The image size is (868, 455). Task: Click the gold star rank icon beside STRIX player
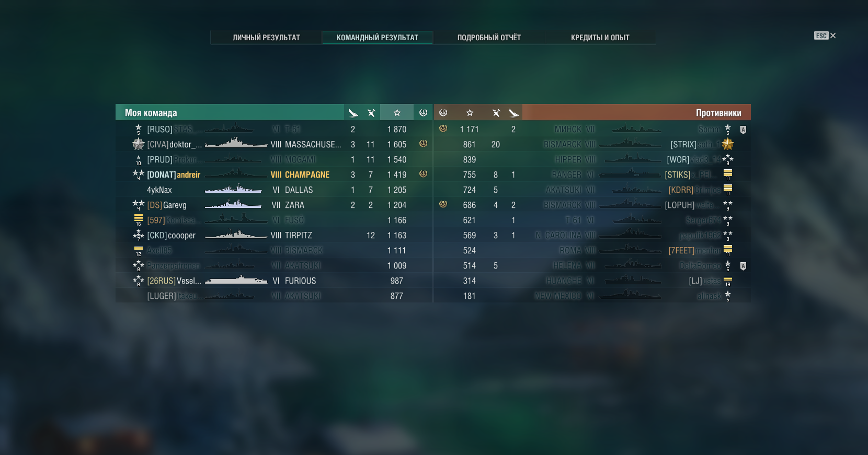click(728, 144)
